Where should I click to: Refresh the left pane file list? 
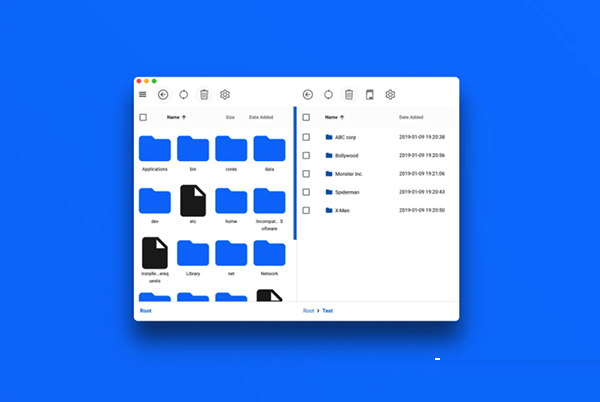[184, 94]
